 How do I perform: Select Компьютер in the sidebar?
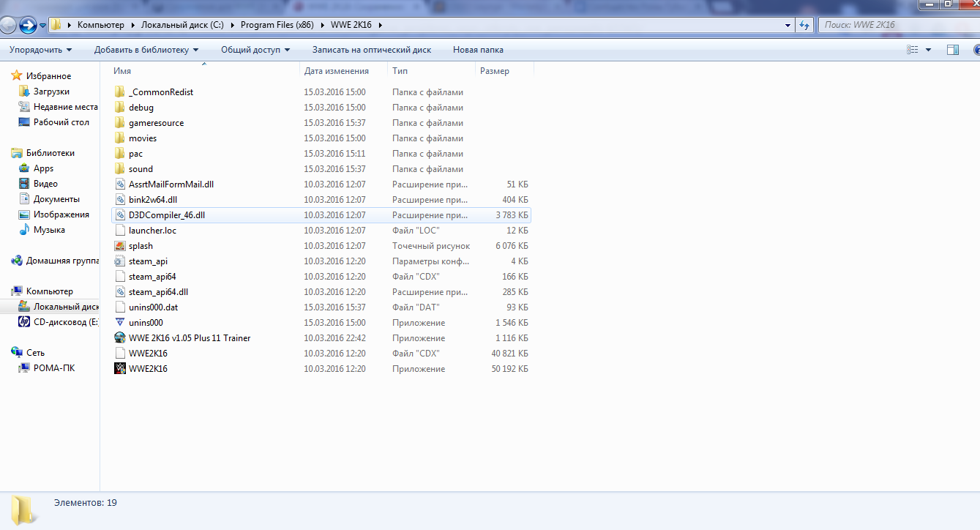[42, 291]
